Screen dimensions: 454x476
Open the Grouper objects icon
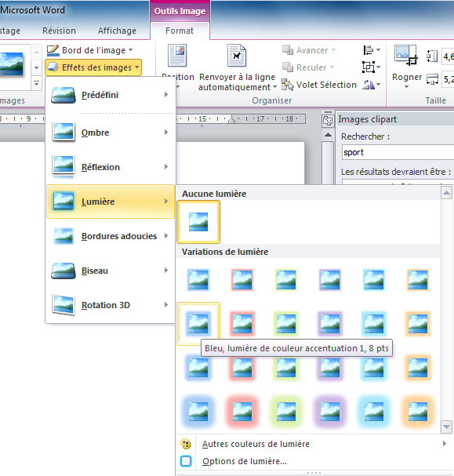pyautogui.click(x=372, y=67)
